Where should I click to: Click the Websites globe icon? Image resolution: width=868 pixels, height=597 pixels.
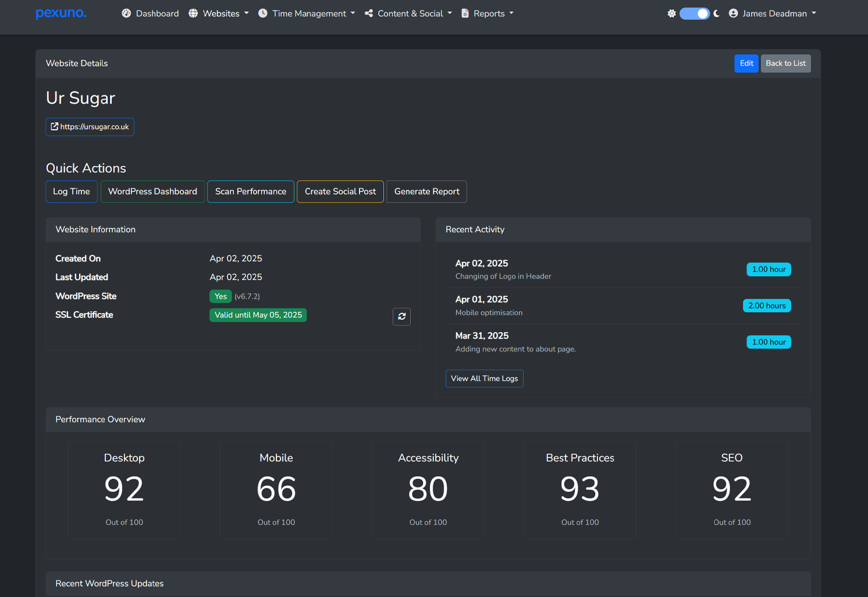[x=193, y=13]
